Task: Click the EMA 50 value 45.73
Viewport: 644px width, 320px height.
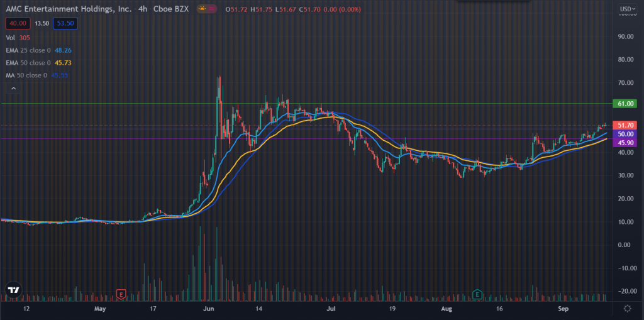Action: (63, 63)
